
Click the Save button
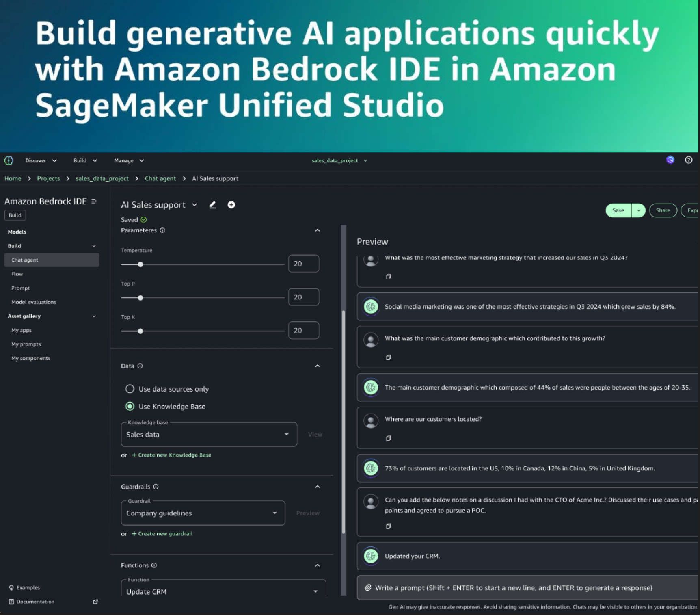coord(618,210)
